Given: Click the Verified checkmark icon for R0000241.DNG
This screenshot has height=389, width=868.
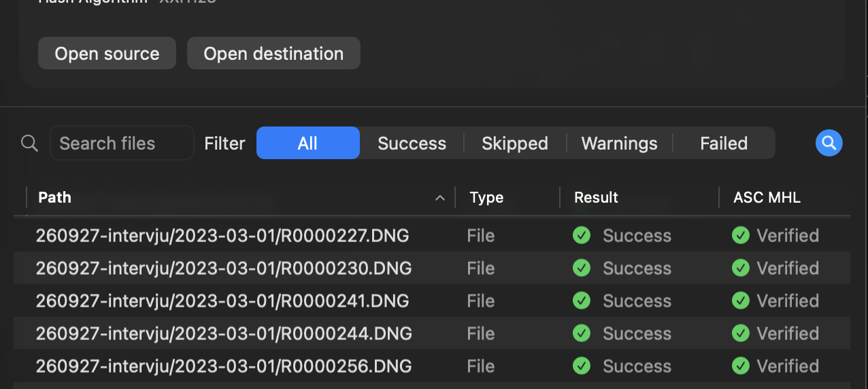Looking at the screenshot, I should [x=741, y=301].
